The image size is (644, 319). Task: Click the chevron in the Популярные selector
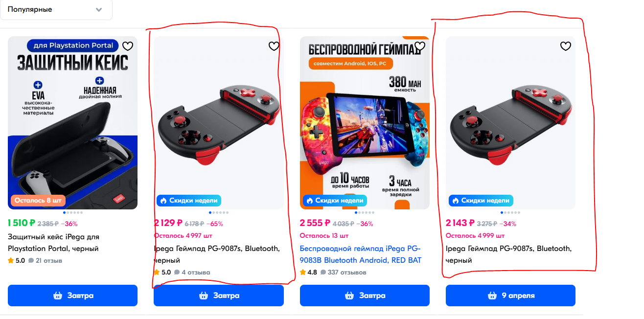[99, 10]
